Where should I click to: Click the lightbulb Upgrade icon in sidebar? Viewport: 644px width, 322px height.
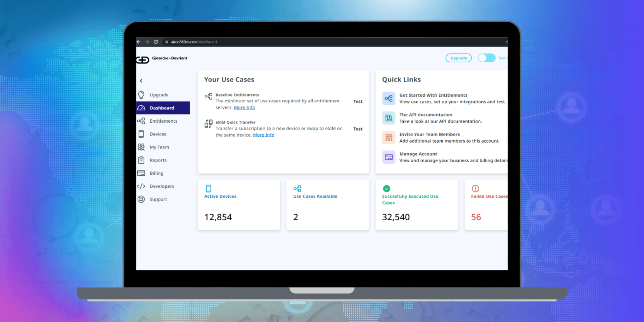pos(142,95)
